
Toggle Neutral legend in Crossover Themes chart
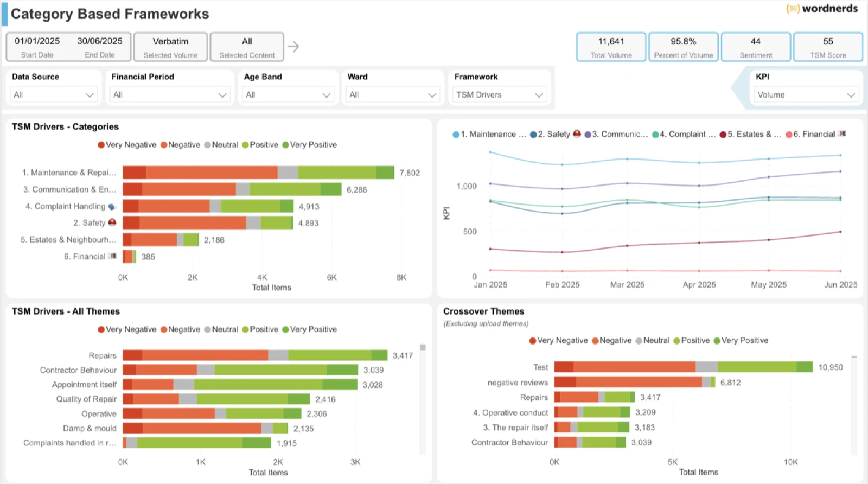pos(653,341)
